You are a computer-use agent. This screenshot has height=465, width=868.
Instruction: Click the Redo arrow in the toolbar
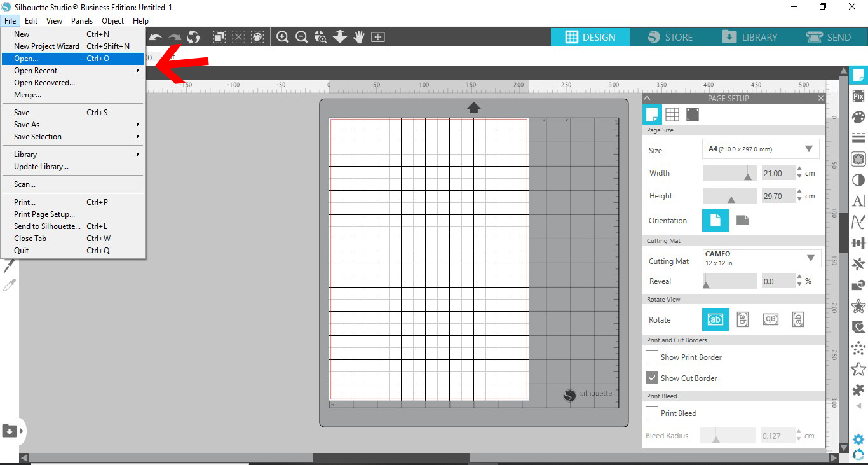[175, 38]
